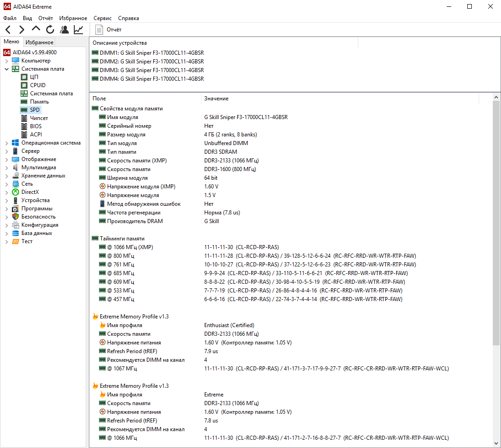Image resolution: width=501 pixels, height=448 pixels.
Task: Select DIMM1 G Skill Sniper device row
Action: pyautogui.click(x=148, y=53)
